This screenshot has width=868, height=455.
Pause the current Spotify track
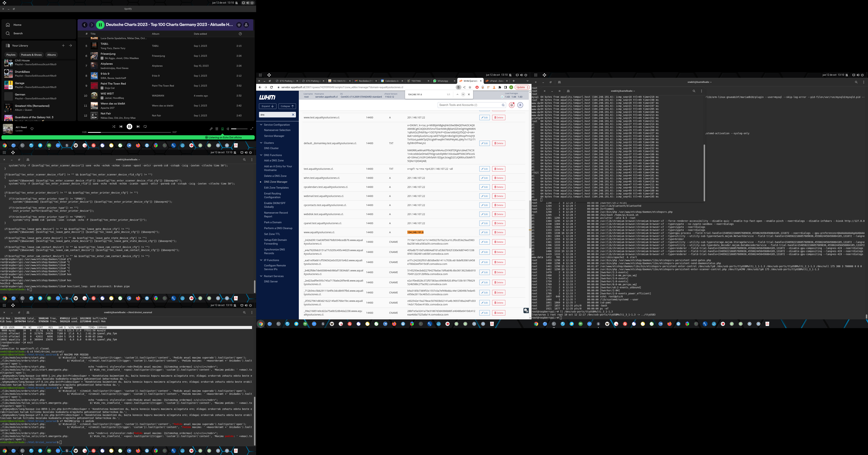tap(129, 127)
